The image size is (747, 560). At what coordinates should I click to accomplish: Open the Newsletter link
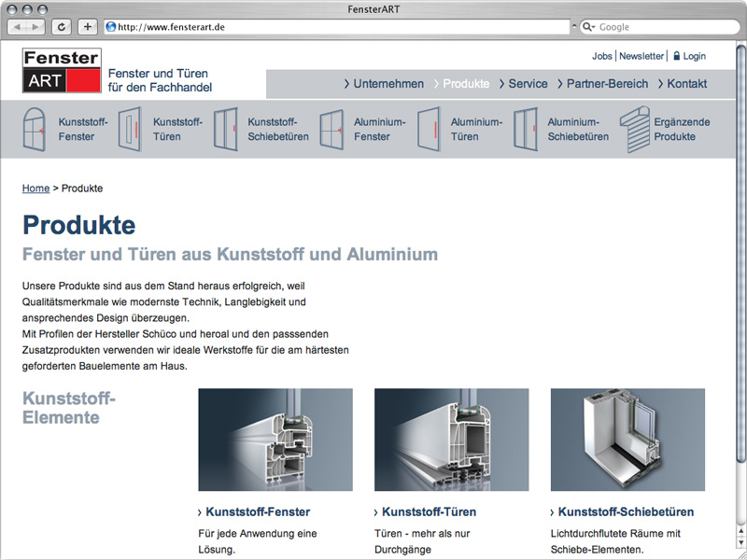(641, 56)
